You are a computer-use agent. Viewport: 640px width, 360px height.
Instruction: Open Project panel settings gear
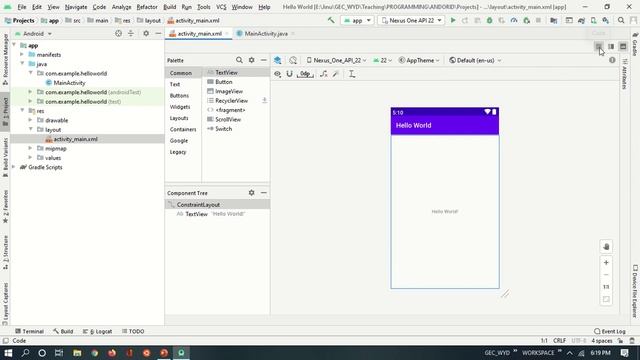point(146,33)
